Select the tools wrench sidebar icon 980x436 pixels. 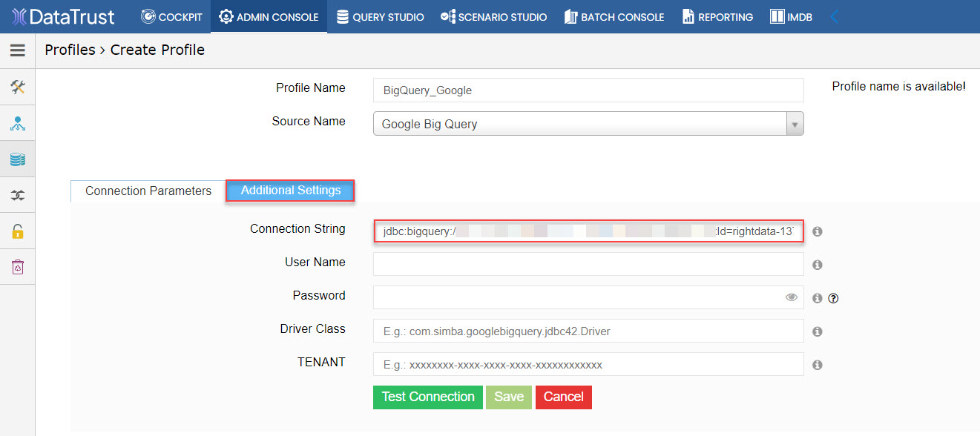(18, 87)
